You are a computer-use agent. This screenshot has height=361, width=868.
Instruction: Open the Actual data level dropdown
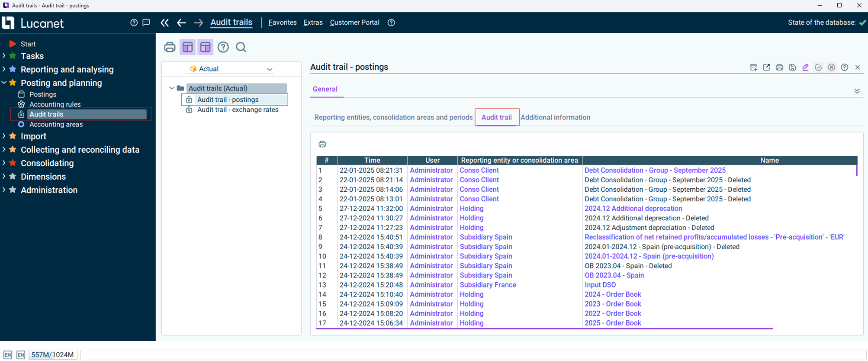(231, 69)
